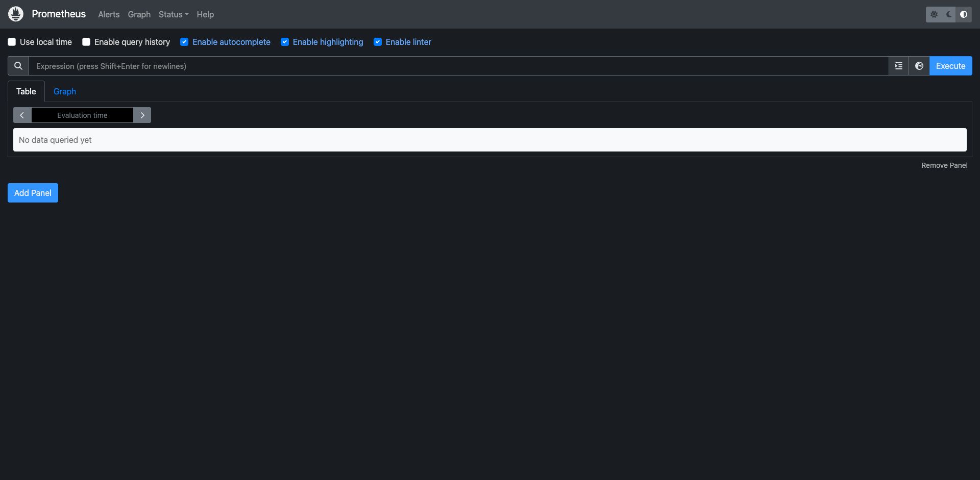Uncheck Enable highlighting
The image size is (980, 480).
pos(285,42)
